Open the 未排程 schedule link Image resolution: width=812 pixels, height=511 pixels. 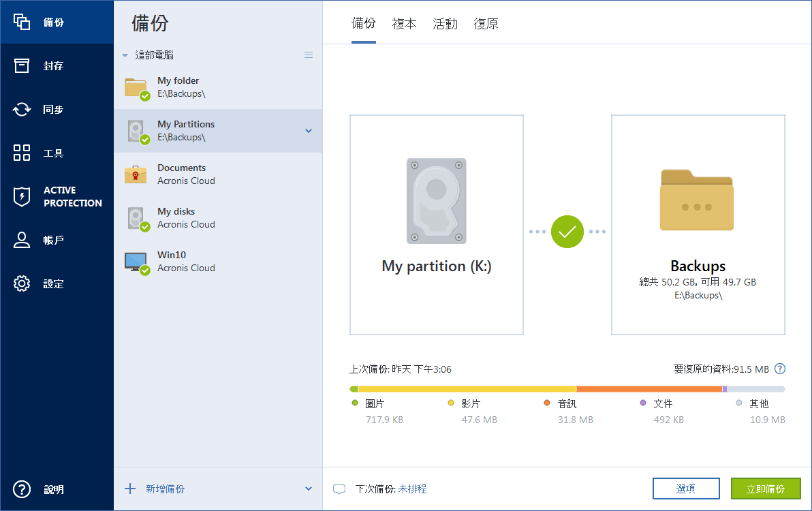413,489
